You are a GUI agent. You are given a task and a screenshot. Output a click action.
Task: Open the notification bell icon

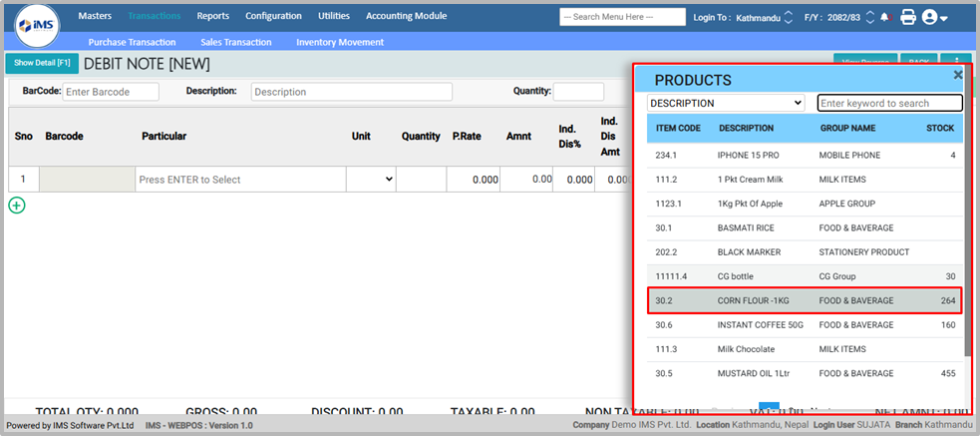(885, 18)
